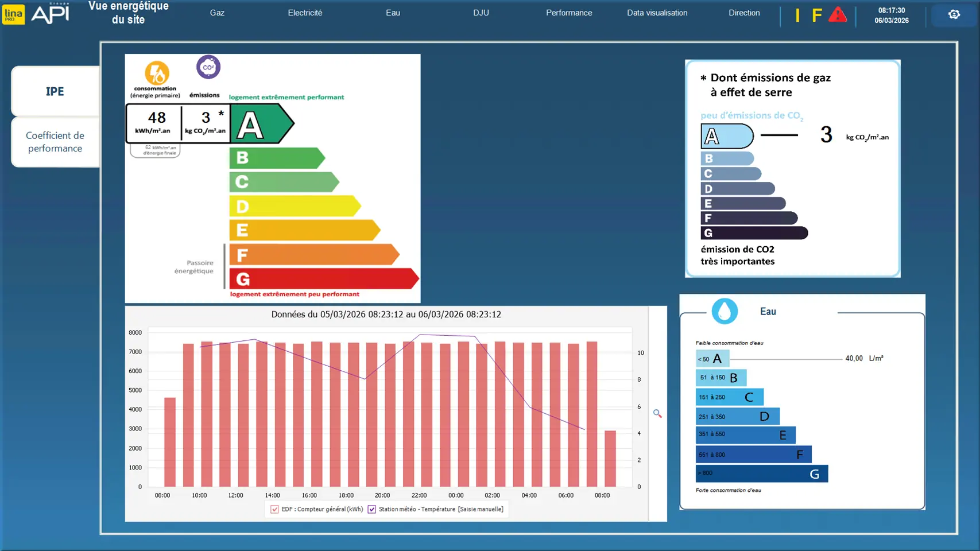980x551 pixels.
Task: Select the IPE side tab
Action: [55, 91]
